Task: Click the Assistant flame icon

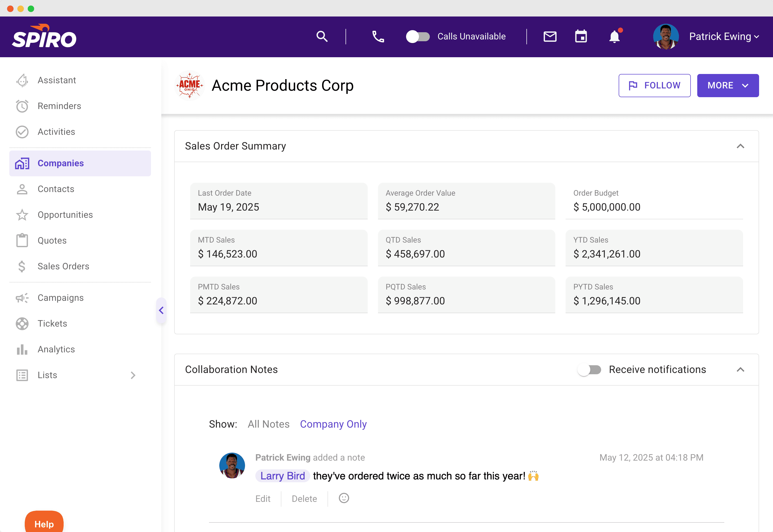Action: 22,80
